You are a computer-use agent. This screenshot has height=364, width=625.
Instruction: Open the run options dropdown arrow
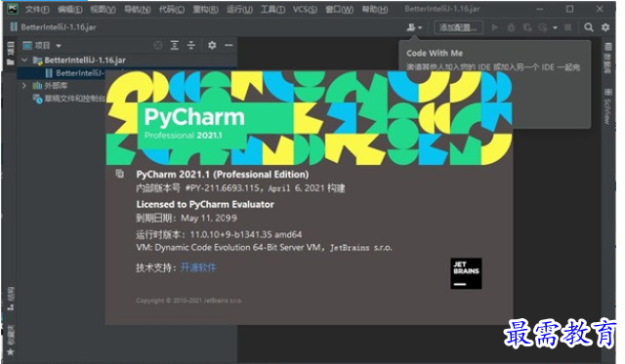tap(555, 27)
